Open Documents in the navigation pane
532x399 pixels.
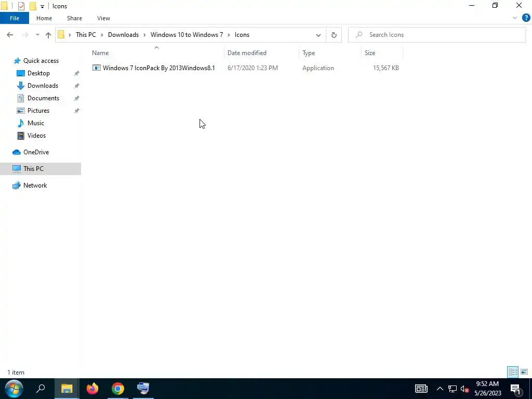[43, 98]
